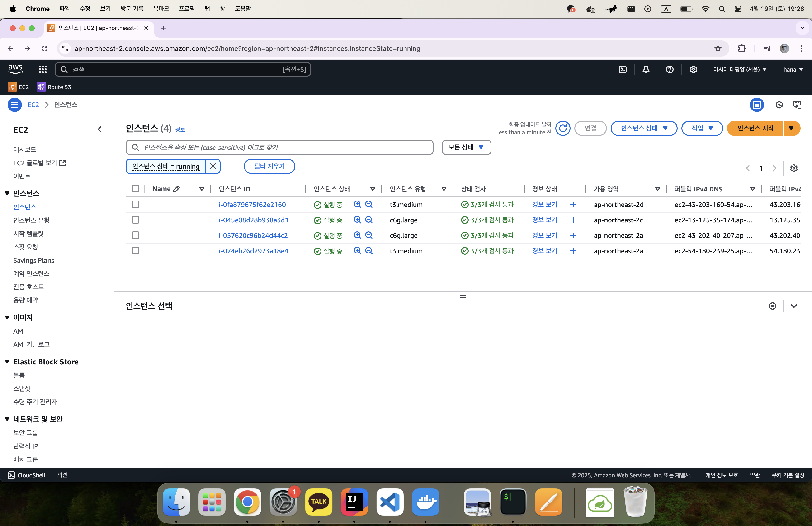The height and width of the screenshot is (526, 812).
Task: Open the region selector 아시아 태평양 (서울)
Action: 740,70
